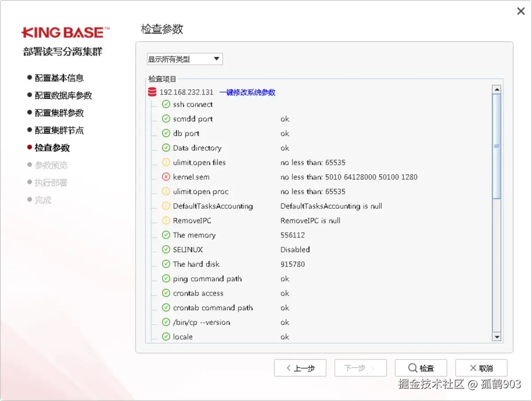This screenshot has height=401, width=532.
Task: Select the kernel.sem row label
Action: [191, 177]
